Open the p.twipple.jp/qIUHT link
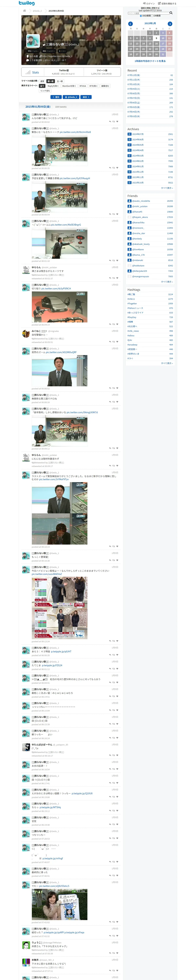The height and width of the screenshot is (980, 196). click(x=61, y=651)
